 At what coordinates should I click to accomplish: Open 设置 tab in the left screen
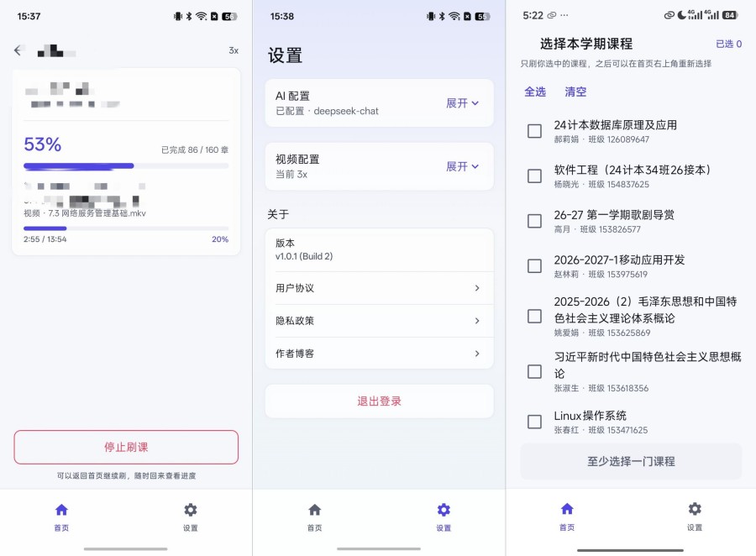click(x=190, y=517)
